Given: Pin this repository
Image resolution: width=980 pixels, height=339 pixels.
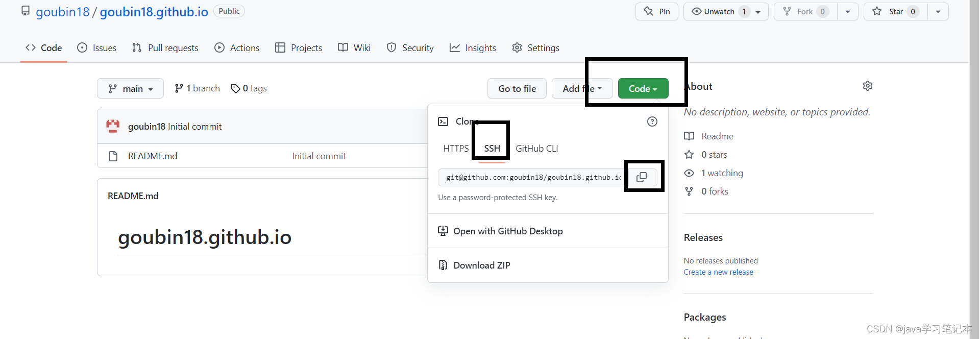Looking at the screenshot, I should pyautogui.click(x=657, y=11).
